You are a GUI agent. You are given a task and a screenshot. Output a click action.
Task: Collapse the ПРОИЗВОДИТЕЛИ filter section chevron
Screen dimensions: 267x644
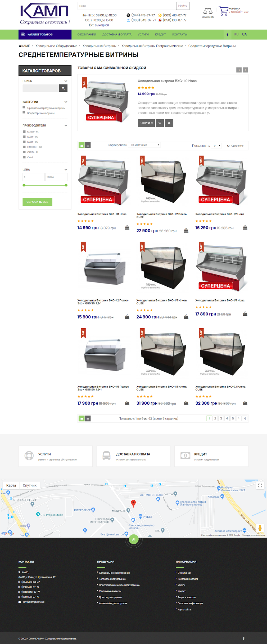tap(66, 126)
